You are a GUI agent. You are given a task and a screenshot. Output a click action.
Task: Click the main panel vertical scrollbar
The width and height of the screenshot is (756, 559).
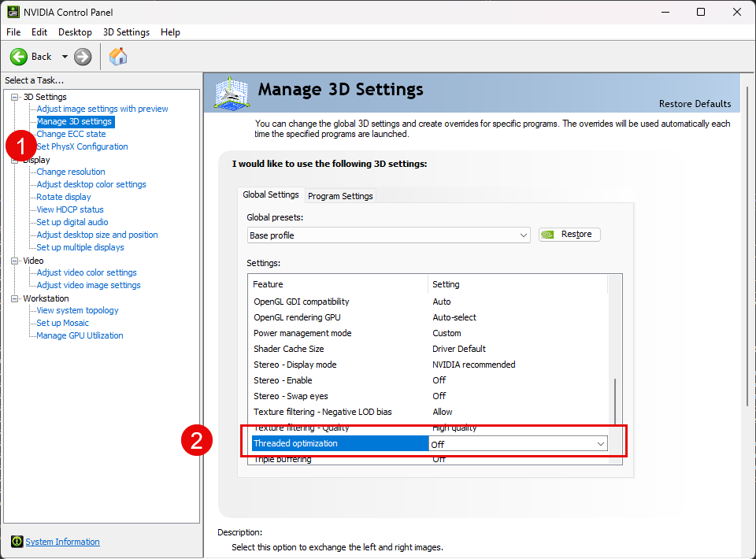pyautogui.click(x=748, y=246)
